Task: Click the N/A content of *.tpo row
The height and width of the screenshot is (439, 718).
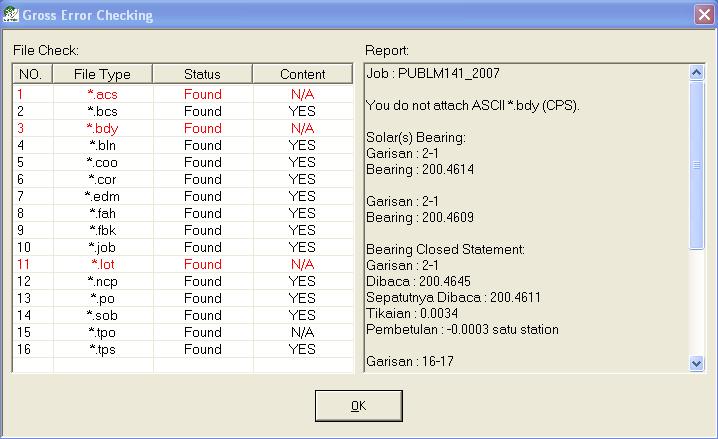Action: coord(302,332)
